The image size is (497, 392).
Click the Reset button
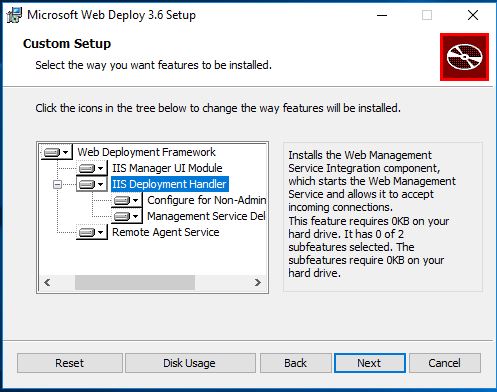coord(70,363)
